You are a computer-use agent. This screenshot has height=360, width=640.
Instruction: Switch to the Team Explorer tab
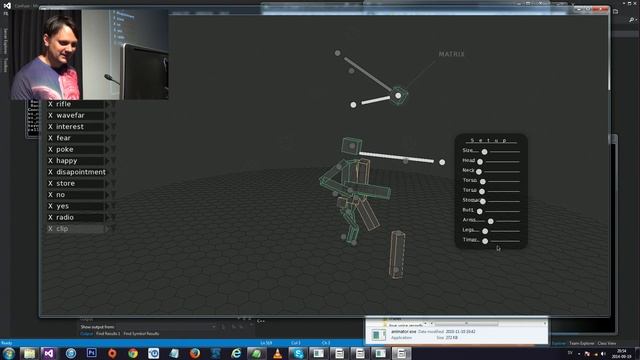pos(582,344)
